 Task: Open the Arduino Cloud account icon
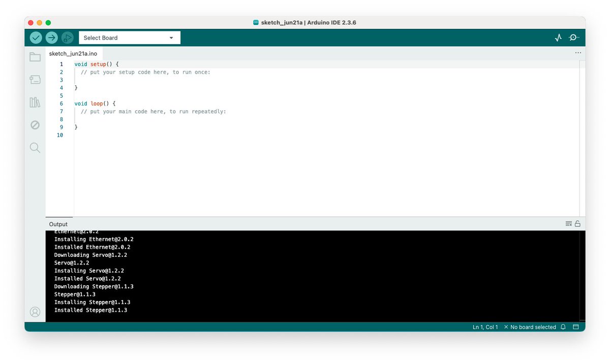coord(35,312)
